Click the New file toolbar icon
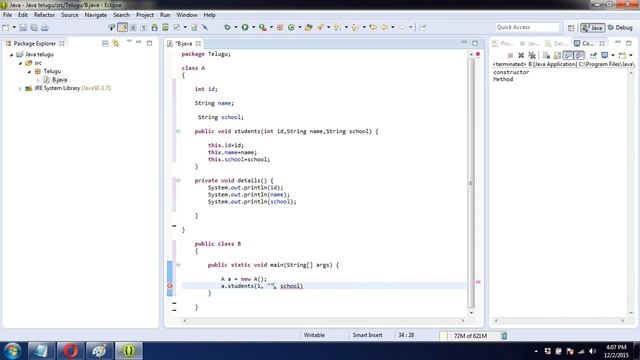This screenshot has height=360, width=640. point(6,27)
